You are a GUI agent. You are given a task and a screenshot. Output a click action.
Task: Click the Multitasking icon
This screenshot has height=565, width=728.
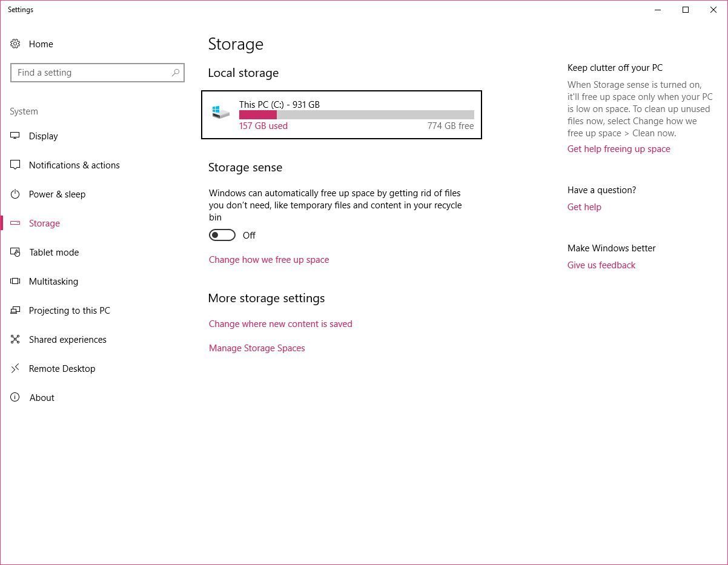point(15,282)
